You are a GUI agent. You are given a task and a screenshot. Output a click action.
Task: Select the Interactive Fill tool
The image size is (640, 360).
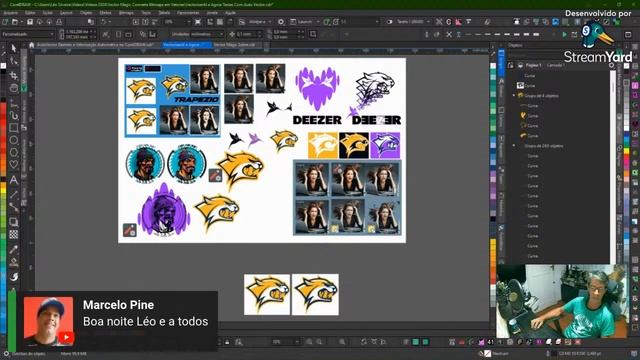click(x=13, y=262)
